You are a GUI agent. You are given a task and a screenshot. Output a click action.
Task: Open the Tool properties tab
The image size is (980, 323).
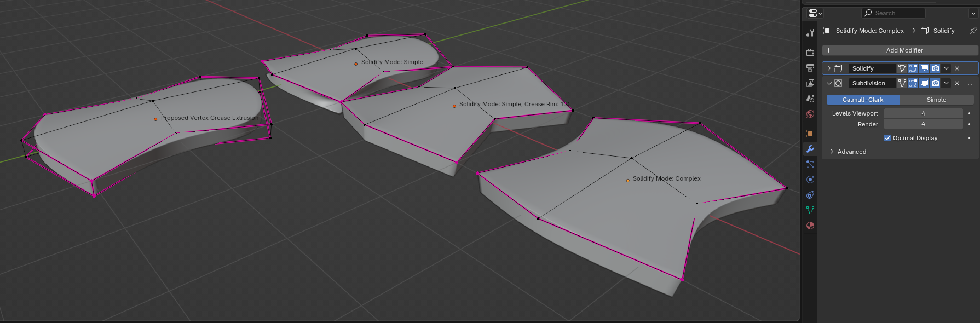(x=810, y=33)
